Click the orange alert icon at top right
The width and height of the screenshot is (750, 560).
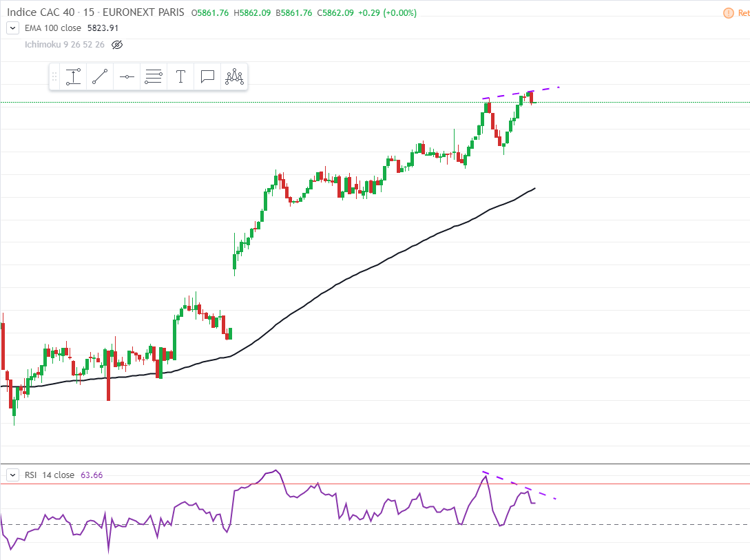pos(728,13)
